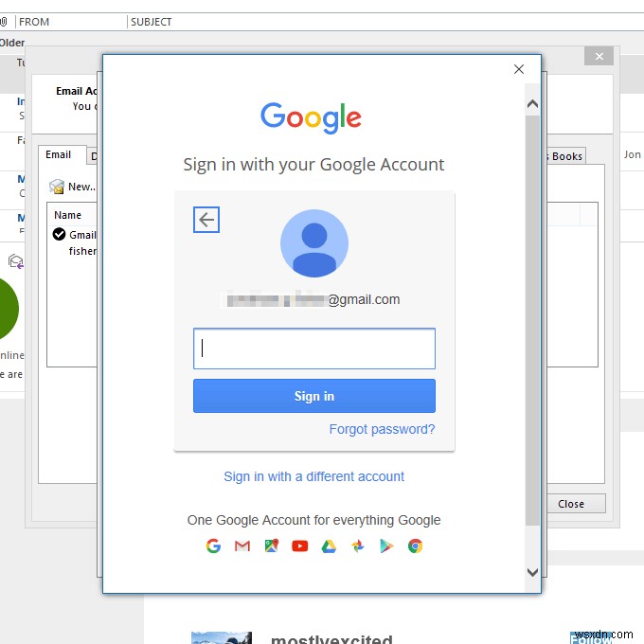
Task: Click the Google logo at the top of the dialog
Action: tap(311, 117)
